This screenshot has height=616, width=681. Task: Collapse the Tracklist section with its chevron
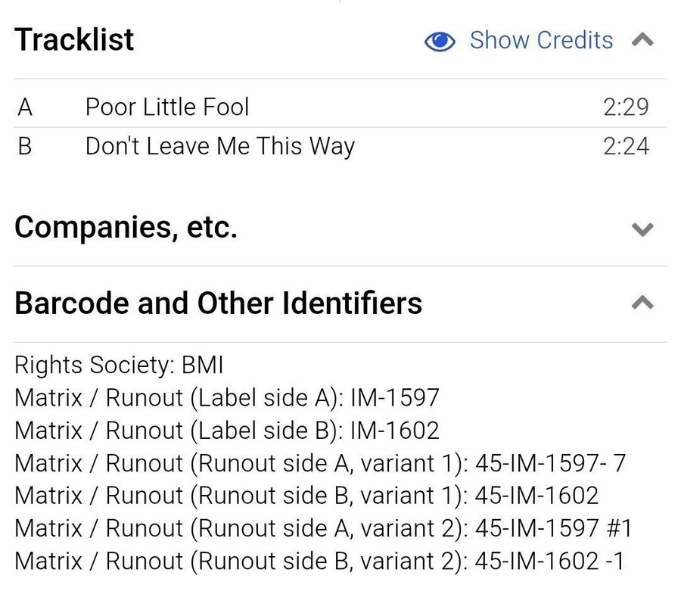(642, 40)
